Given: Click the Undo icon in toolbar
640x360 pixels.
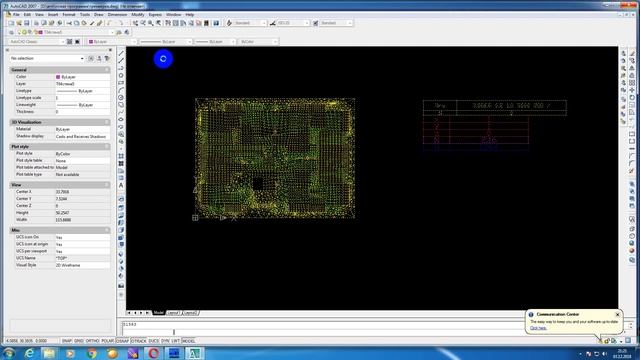Looking at the screenshot, I should click(x=109, y=23).
